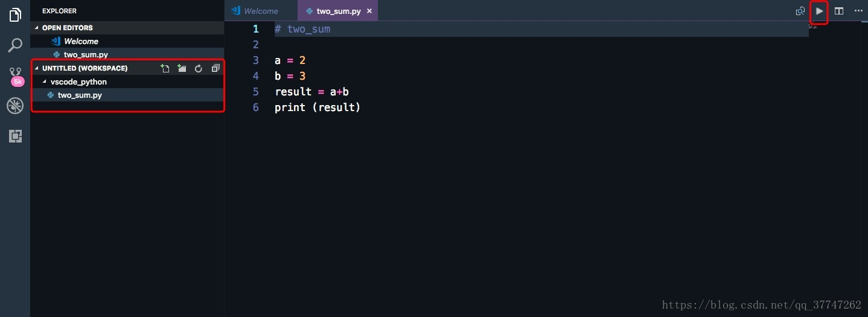Place cursor on 'print (result)' line
Image resolution: width=868 pixels, height=317 pixels.
(318, 107)
